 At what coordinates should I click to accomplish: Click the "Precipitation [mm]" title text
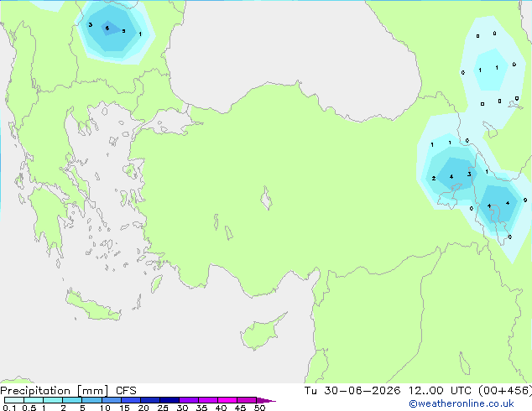(55, 391)
